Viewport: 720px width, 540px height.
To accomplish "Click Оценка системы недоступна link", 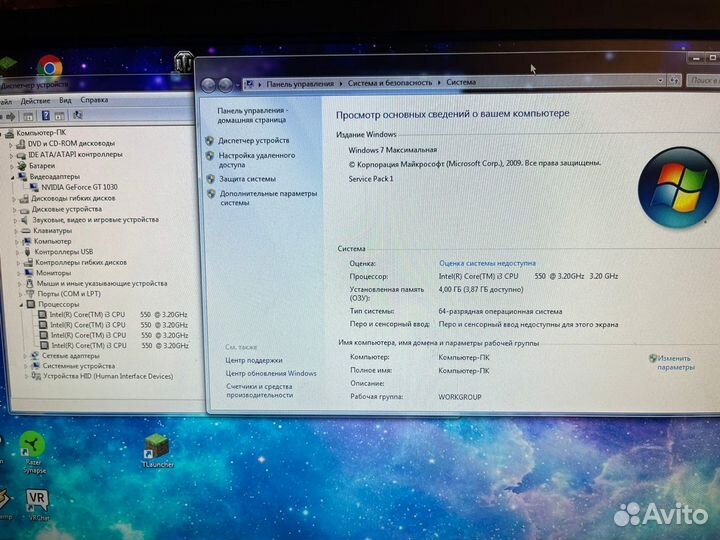I will click(x=487, y=263).
